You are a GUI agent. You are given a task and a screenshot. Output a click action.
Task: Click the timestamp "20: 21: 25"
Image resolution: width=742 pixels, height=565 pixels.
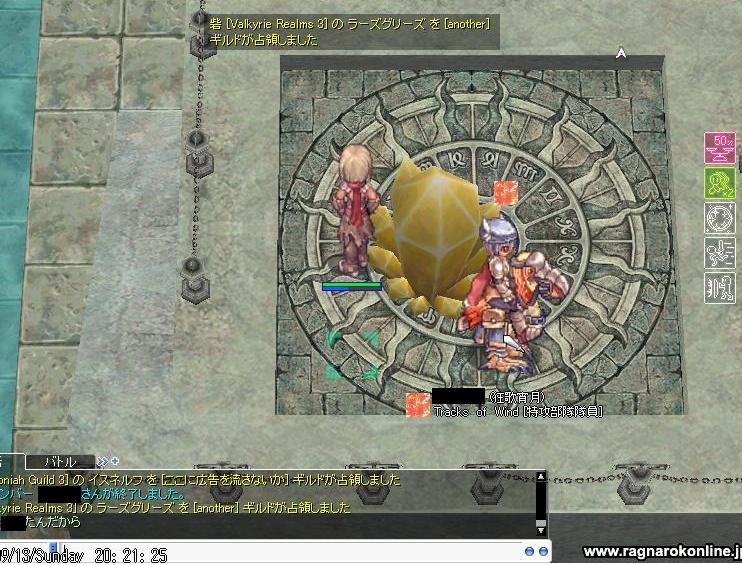(131, 555)
